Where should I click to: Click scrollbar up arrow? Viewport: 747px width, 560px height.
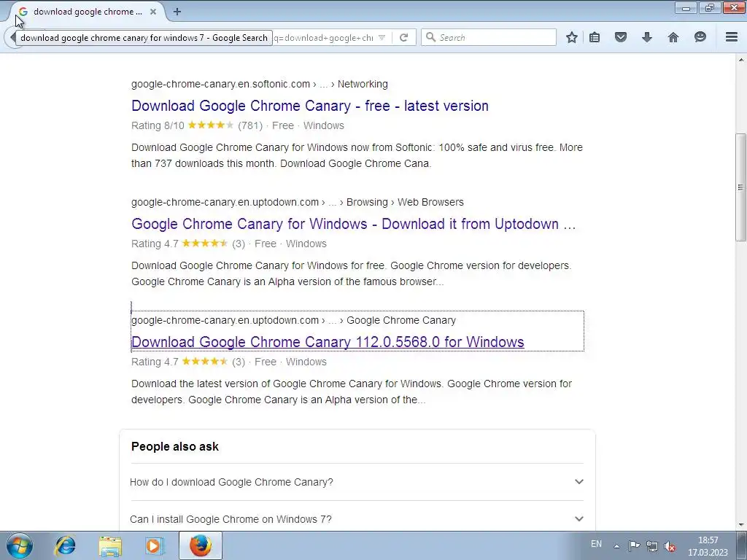tap(741, 60)
